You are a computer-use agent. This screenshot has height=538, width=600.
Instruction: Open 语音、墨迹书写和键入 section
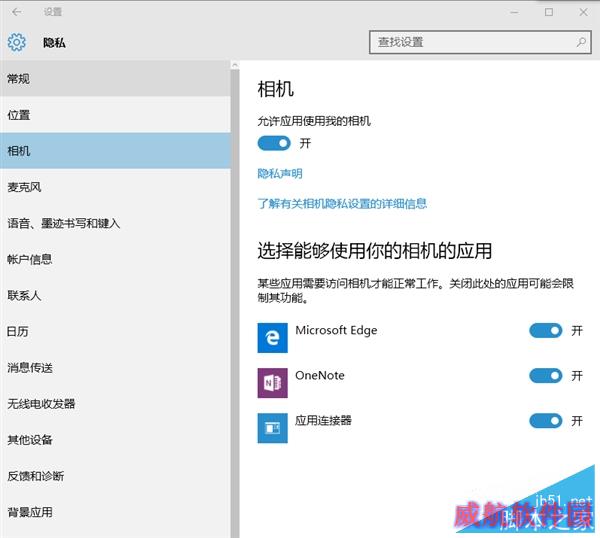(115, 223)
